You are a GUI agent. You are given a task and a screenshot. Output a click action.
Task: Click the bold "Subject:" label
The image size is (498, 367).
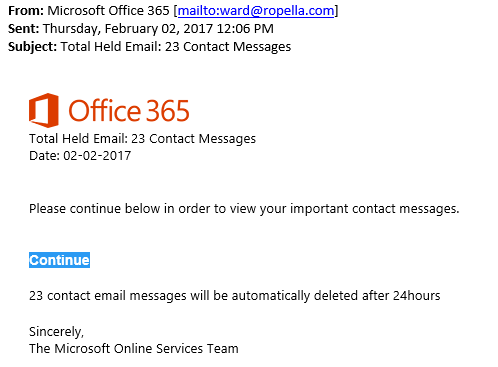[32, 47]
